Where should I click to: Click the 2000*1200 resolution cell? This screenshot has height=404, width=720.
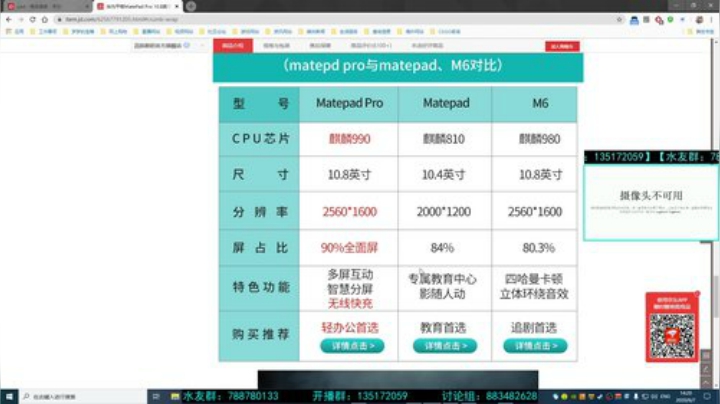(x=444, y=212)
